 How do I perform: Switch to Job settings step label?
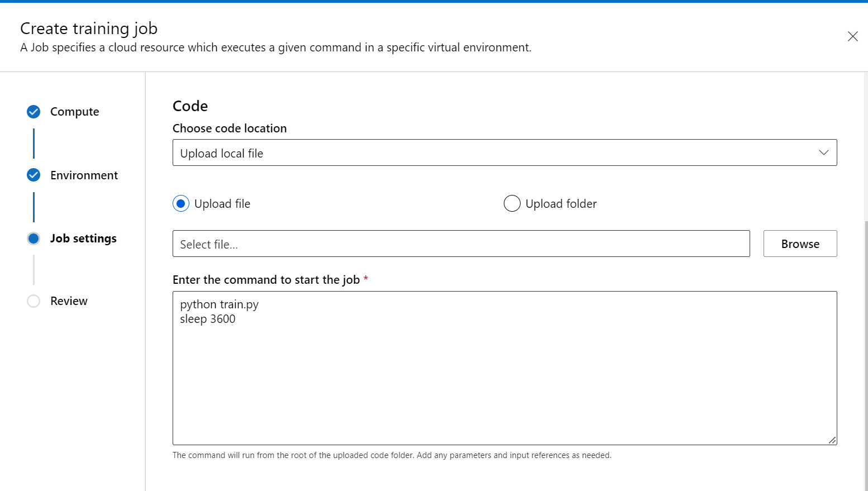(83, 239)
